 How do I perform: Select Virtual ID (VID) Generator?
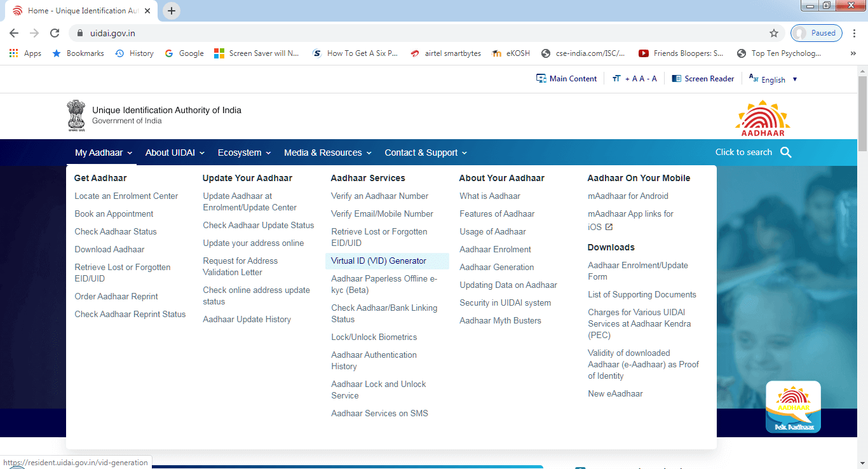379,261
